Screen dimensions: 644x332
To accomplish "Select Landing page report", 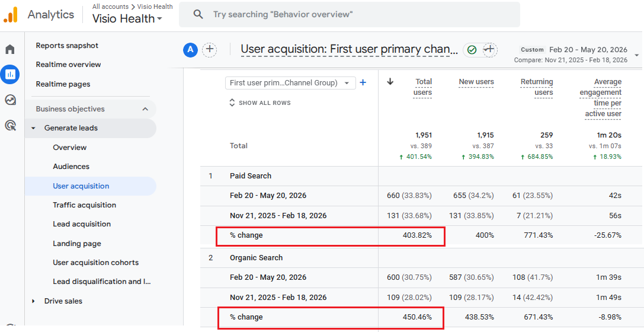I will pyautogui.click(x=77, y=244).
